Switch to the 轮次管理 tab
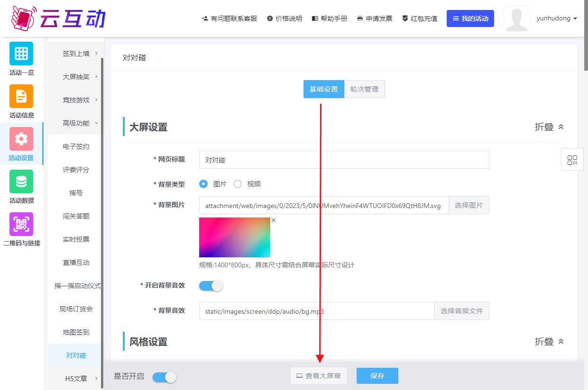The image size is (588, 390). click(364, 89)
